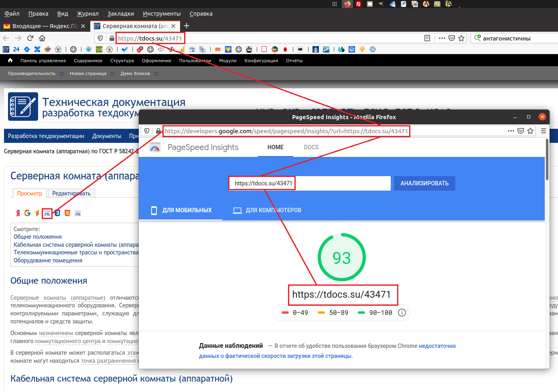Click the Google icon under the page tabs

pyautogui.click(x=27, y=213)
